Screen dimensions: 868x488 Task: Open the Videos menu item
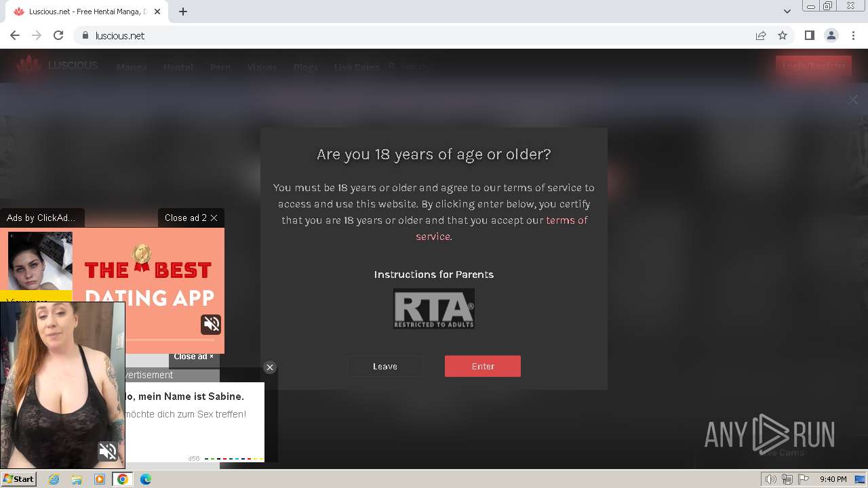click(262, 67)
